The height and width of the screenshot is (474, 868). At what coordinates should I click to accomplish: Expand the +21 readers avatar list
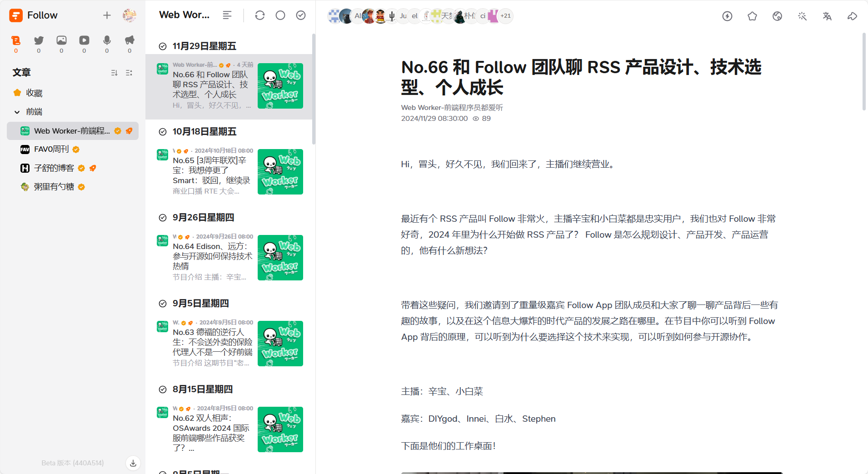(x=505, y=16)
